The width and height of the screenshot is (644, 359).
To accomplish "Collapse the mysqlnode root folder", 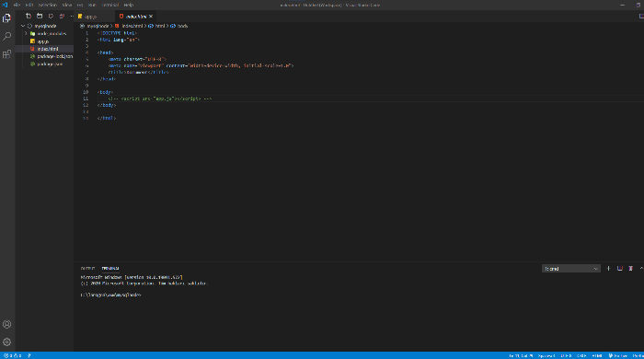I will [x=23, y=26].
